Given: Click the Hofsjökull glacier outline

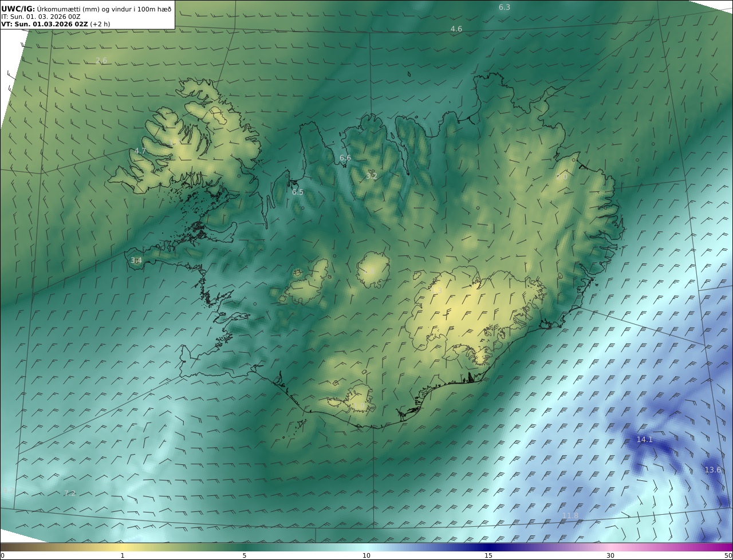Looking at the screenshot, I should click(x=373, y=269).
